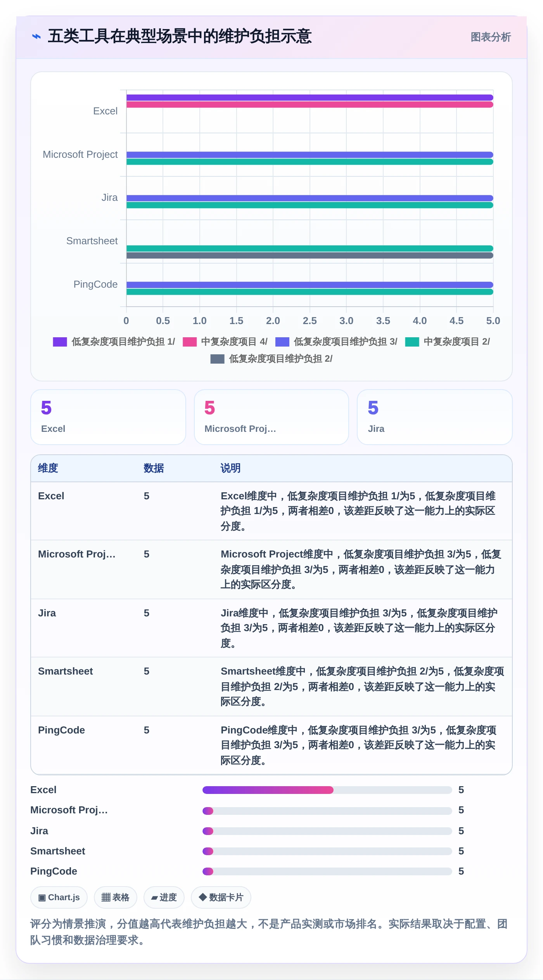Click the indigo PingCode bar in the chart

[310, 285]
